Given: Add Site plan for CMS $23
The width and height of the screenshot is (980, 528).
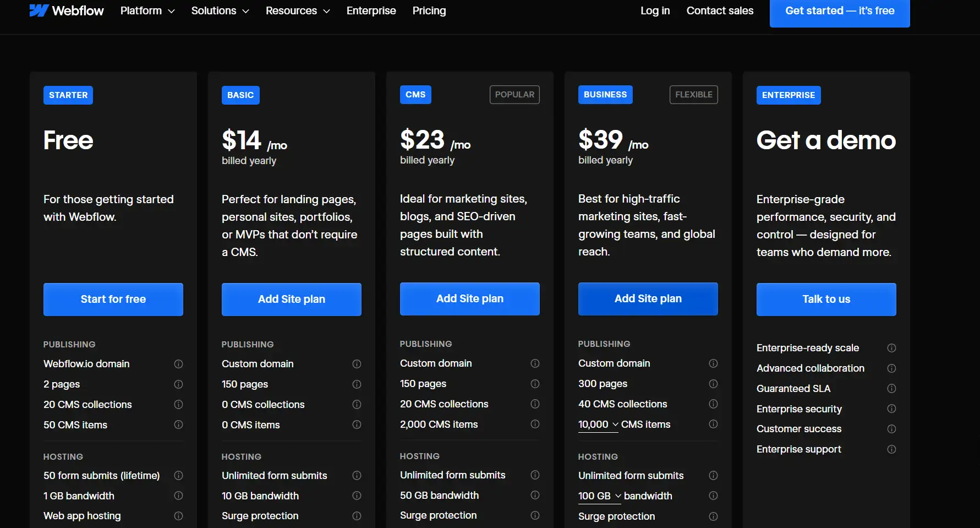Looking at the screenshot, I should click(x=470, y=299).
